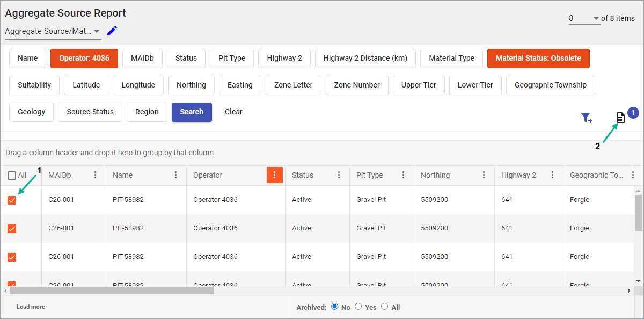Open the Operator: 4036 filter chip

[x=84, y=59]
